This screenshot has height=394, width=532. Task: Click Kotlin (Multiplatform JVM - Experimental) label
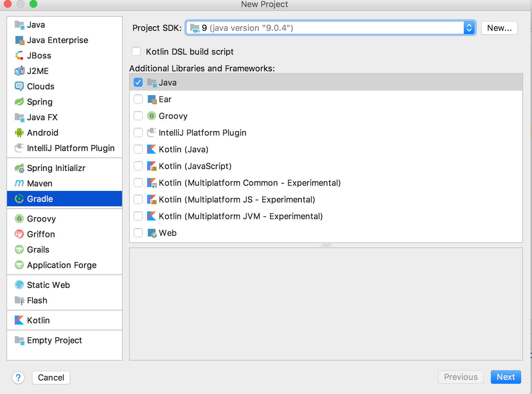(241, 216)
